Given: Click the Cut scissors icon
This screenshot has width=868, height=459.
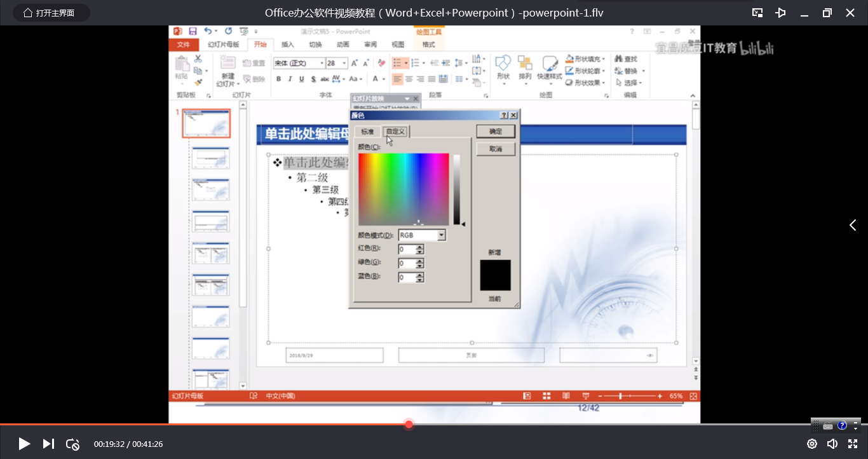Looking at the screenshot, I should (198, 58).
